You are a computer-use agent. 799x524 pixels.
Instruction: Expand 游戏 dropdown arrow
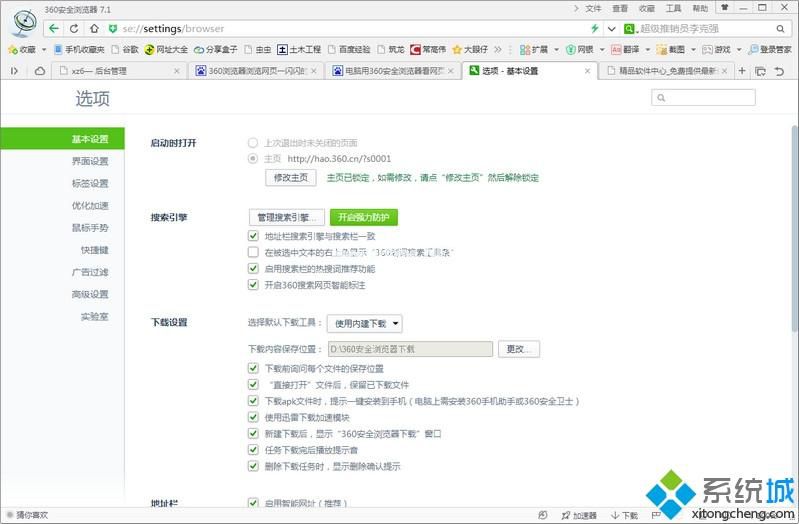click(x=739, y=49)
